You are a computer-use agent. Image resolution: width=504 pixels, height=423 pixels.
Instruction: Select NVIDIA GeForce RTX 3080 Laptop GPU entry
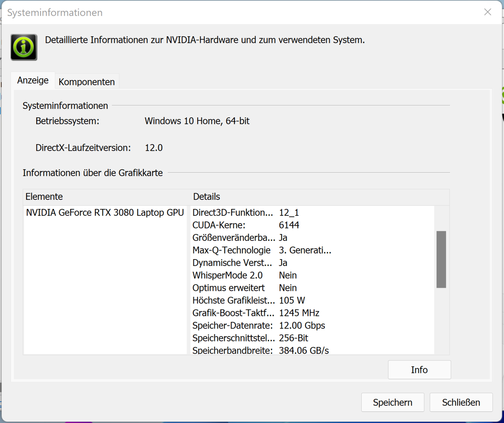click(105, 213)
